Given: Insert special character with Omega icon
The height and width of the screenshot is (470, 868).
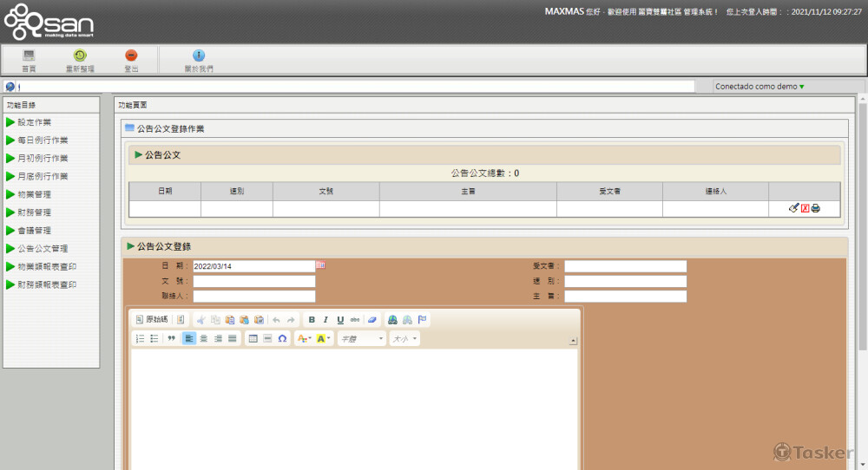Looking at the screenshot, I should (x=282, y=338).
